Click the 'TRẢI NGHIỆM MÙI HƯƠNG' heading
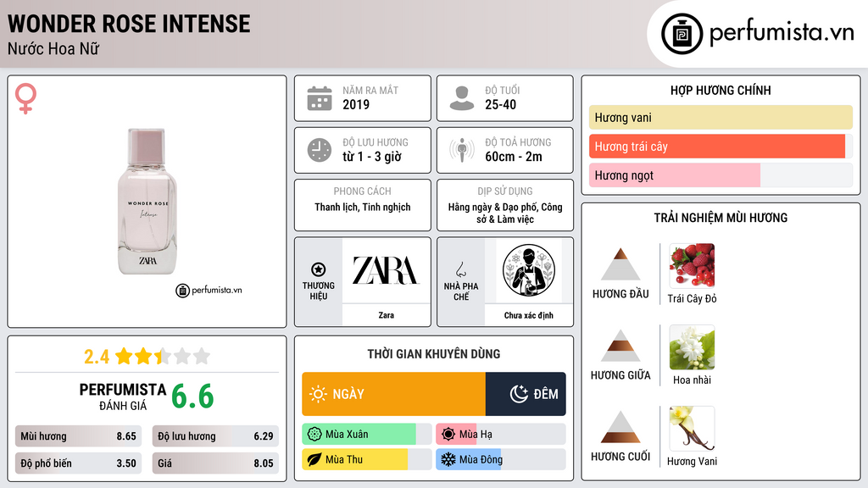The height and width of the screenshot is (488, 868). click(x=721, y=218)
